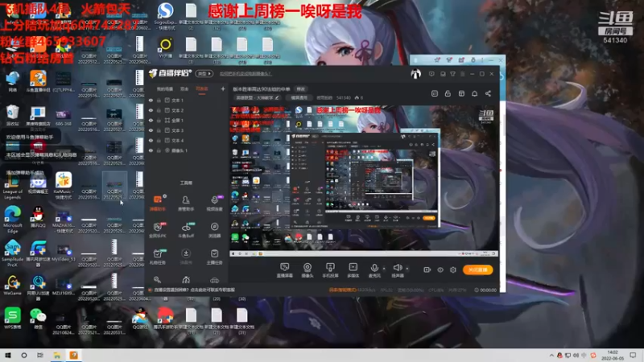Click the bell notification icon
The height and width of the screenshot is (362, 644).
(x=474, y=93)
